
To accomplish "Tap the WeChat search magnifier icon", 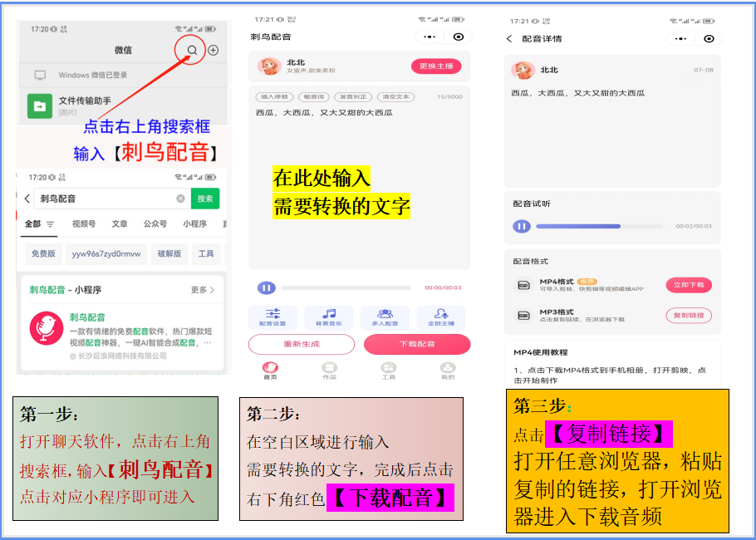I will point(192,51).
